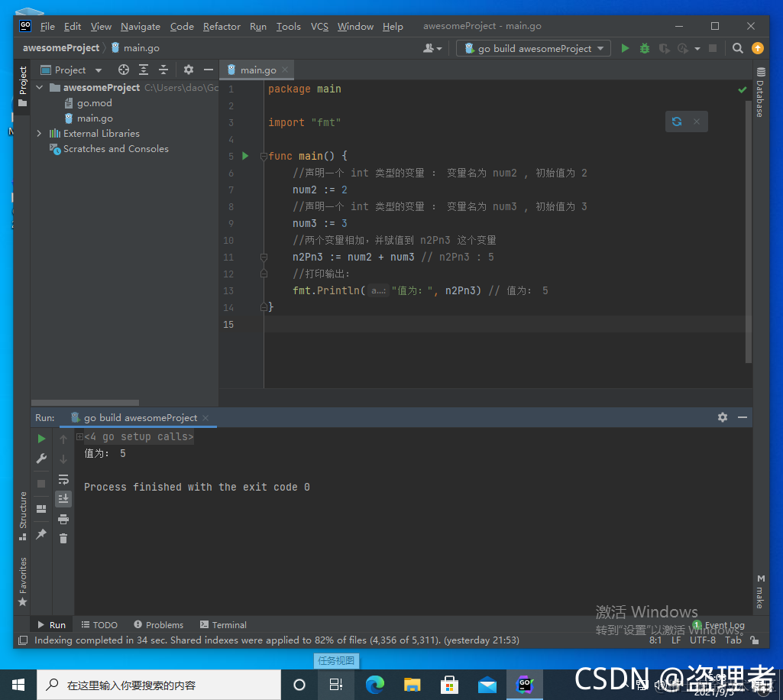Open Project panel settings gear

pos(188,70)
